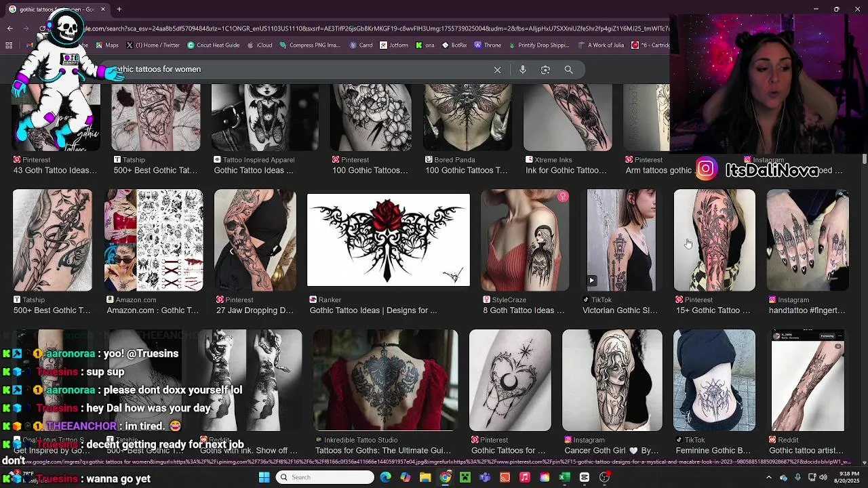Open the Throne bookmark
The image size is (868, 488).
[488, 45]
